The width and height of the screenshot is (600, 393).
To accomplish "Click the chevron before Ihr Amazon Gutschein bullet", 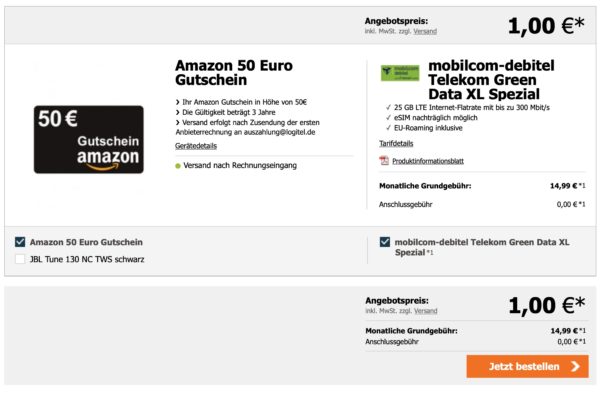I will (x=178, y=102).
